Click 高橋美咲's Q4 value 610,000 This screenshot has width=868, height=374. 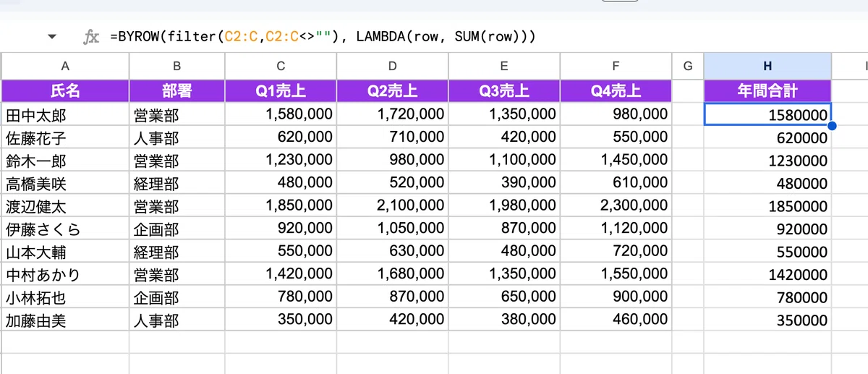pos(616,183)
